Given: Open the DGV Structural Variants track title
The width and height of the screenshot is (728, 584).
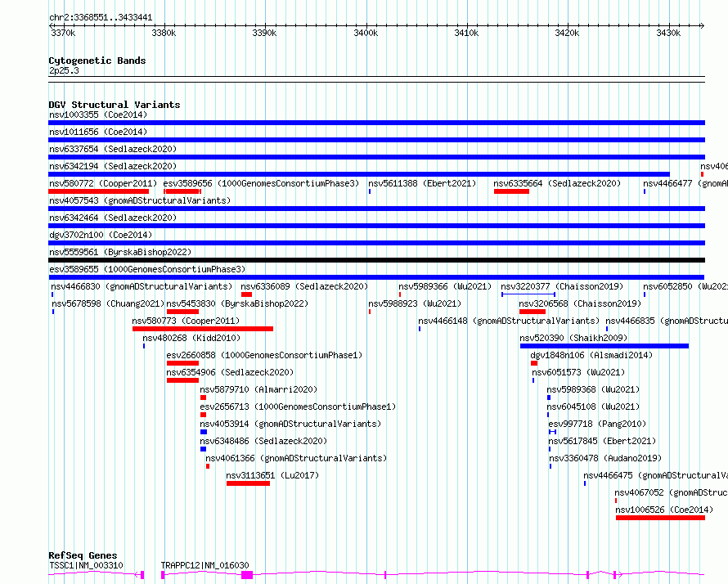Looking at the screenshot, I should click(x=114, y=105).
